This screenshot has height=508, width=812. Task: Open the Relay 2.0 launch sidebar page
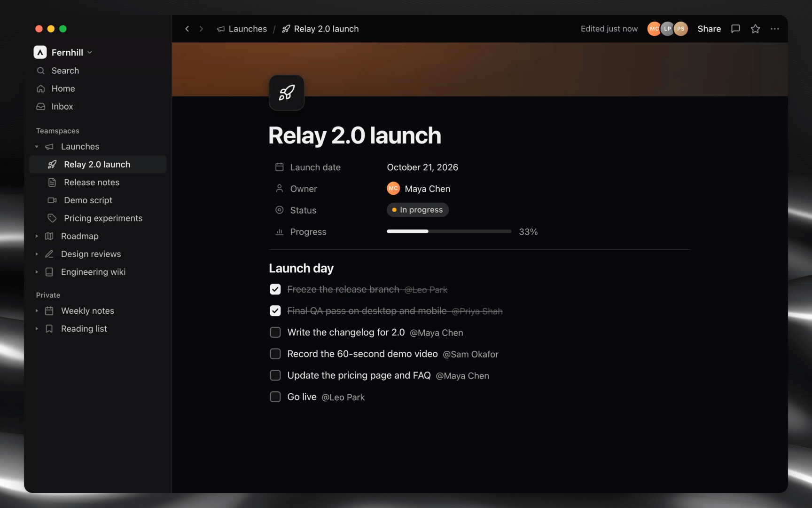click(98, 164)
